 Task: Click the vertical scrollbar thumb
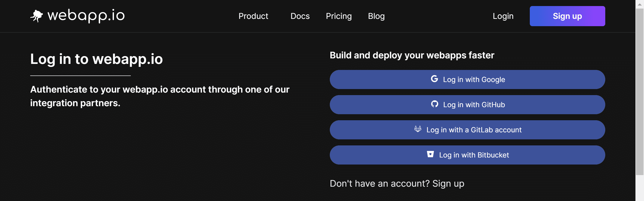click(x=639, y=92)
